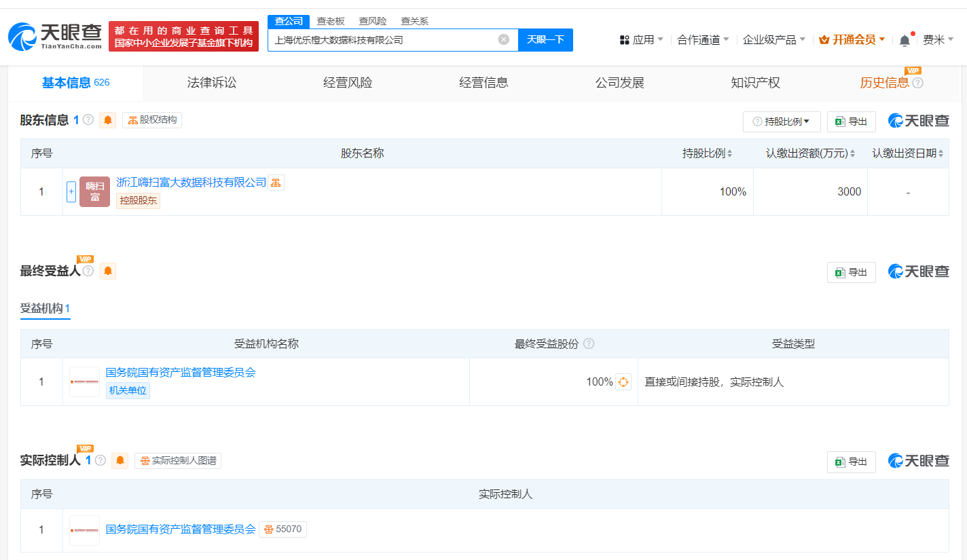Click help icon beside 历史信息 tab
Image resolution: width=967 pixels, height=560 pixels.
918,83
